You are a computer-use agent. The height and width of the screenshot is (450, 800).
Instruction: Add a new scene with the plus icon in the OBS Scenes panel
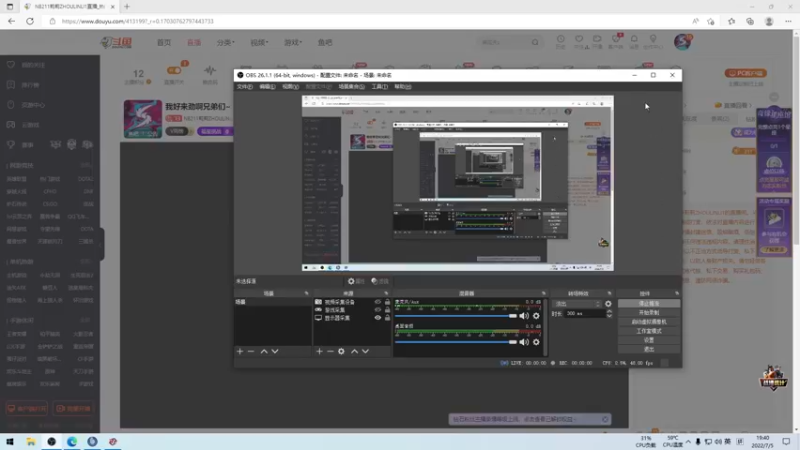point(240,352)
